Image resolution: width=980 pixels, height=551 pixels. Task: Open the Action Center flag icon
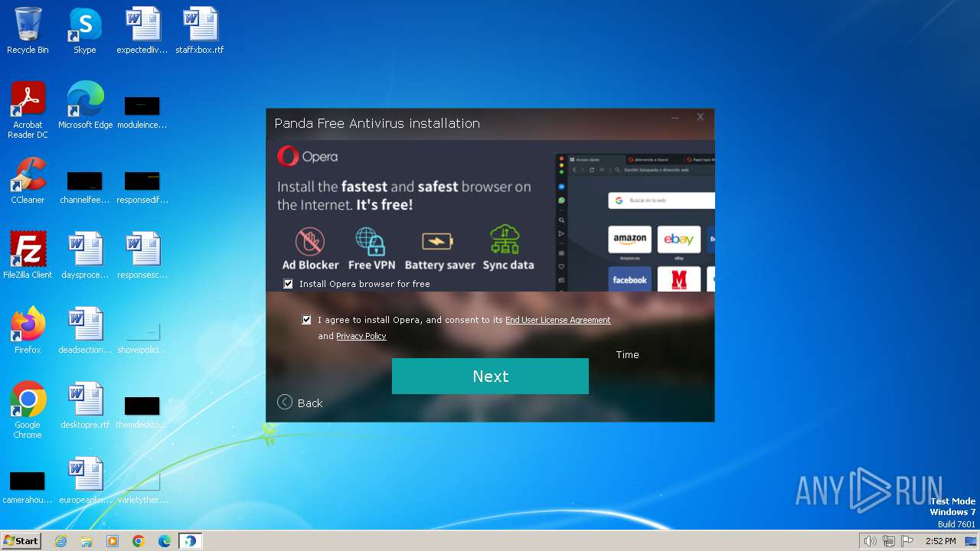907,541
